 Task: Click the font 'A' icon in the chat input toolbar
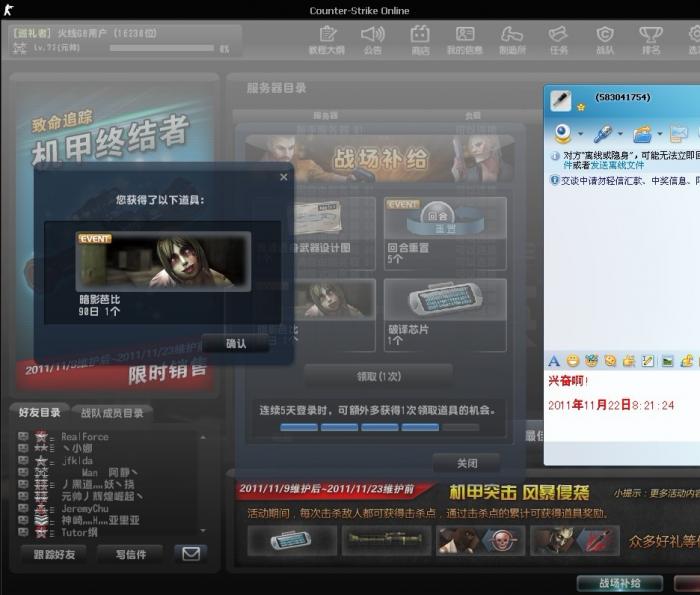[554, 361]
